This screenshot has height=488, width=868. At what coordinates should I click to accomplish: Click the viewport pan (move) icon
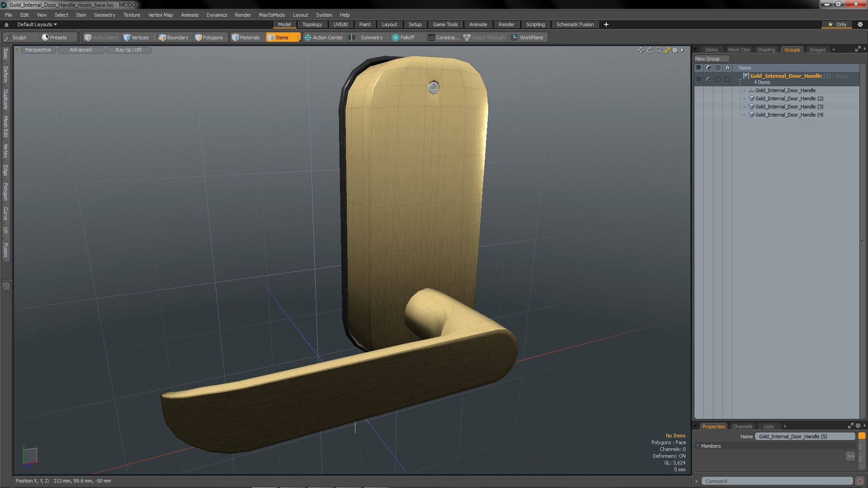click(641, 50)
